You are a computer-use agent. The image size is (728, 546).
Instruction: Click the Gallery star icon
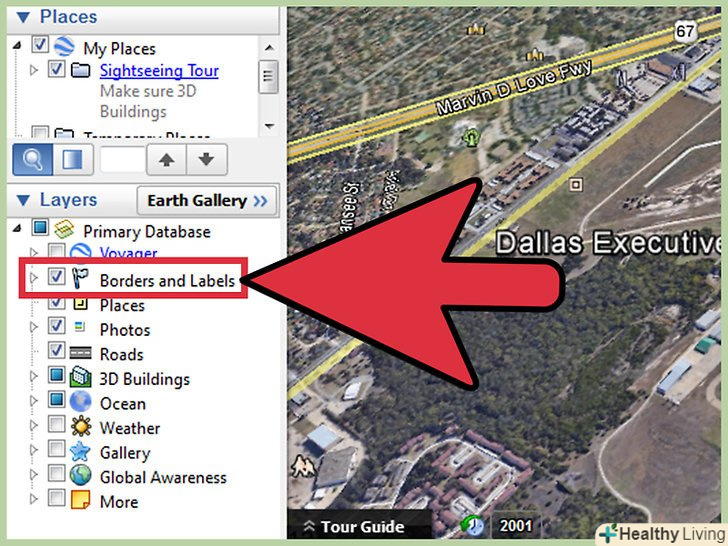point(80,450)
